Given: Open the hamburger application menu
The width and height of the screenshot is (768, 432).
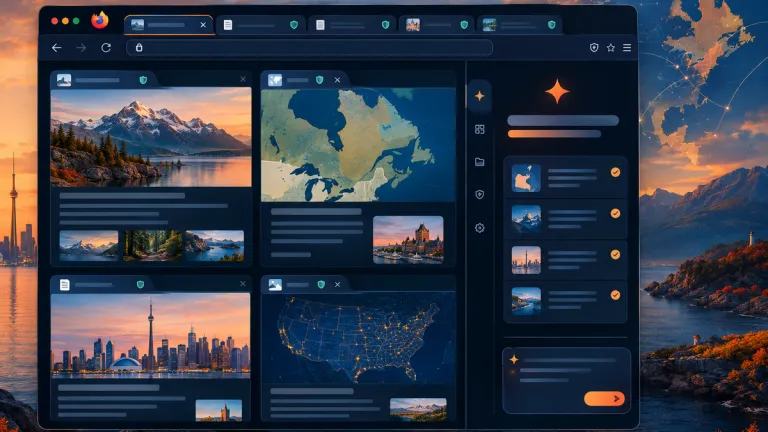Looking at the screenshot, I should [627, 48].
